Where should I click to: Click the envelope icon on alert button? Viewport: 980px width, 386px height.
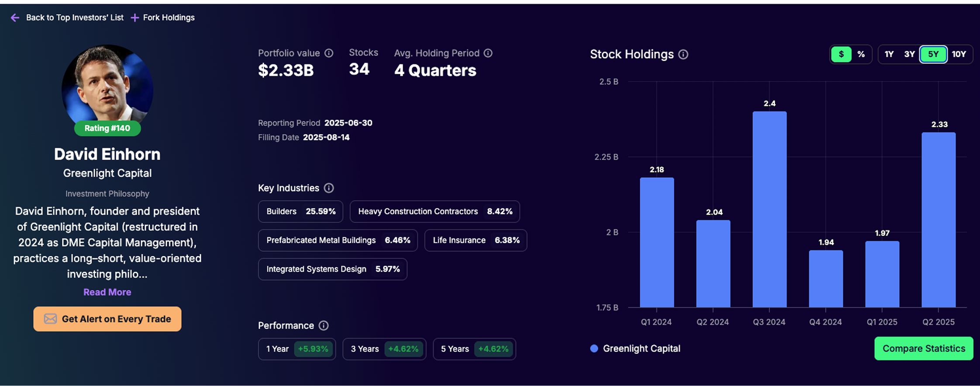coord(50,319)
